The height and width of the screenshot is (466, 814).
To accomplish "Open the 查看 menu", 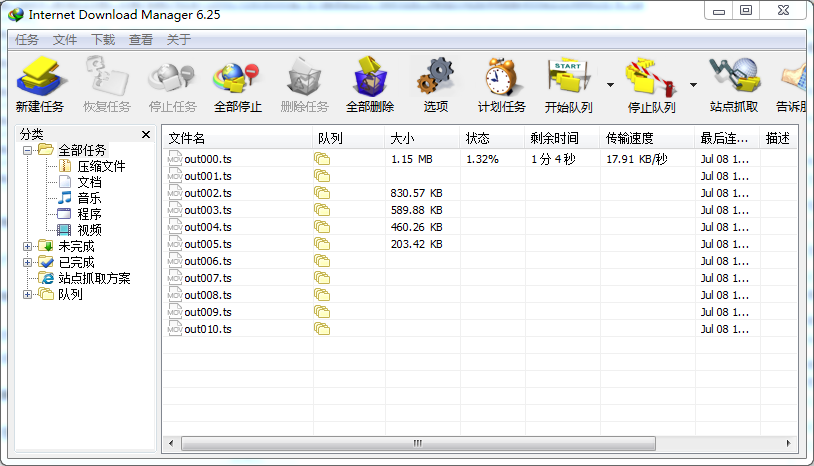I will 141,39.
